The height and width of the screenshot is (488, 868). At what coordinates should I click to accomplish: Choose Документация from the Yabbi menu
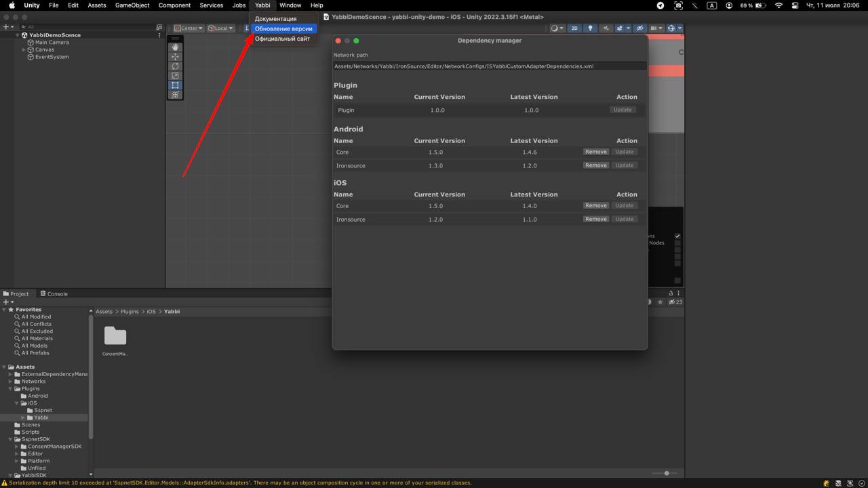[x=275, y=19]
